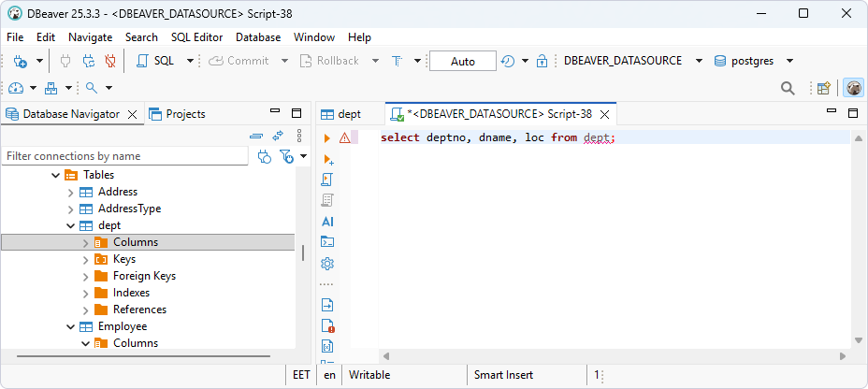Open the AI assistant icon
The image size is (868, 389).
[327, 222]
